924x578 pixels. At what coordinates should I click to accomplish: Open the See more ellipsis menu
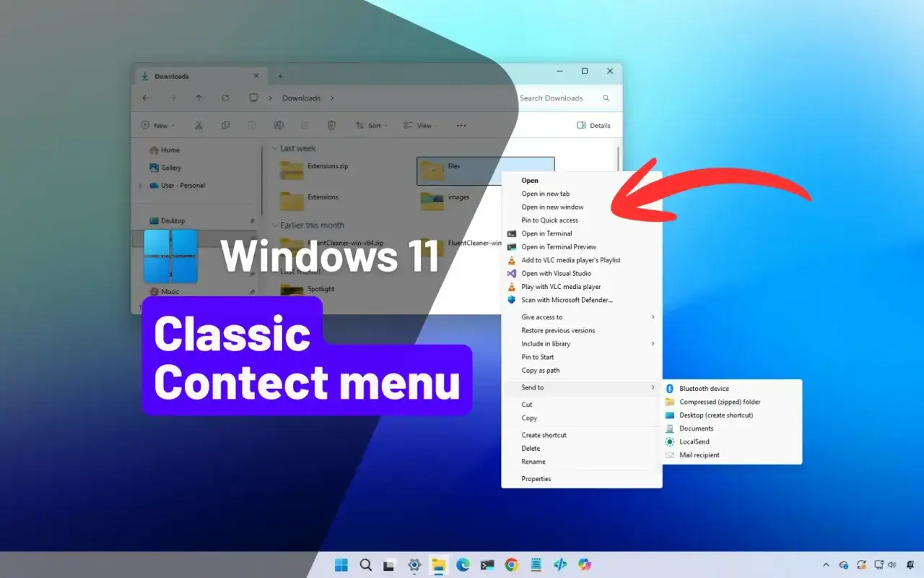click(461, 126)
